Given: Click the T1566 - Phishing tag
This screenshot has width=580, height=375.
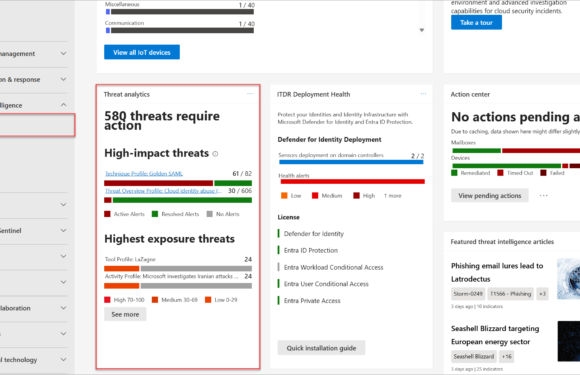Looking at the screenshot, I should click(x=510, y=294).
